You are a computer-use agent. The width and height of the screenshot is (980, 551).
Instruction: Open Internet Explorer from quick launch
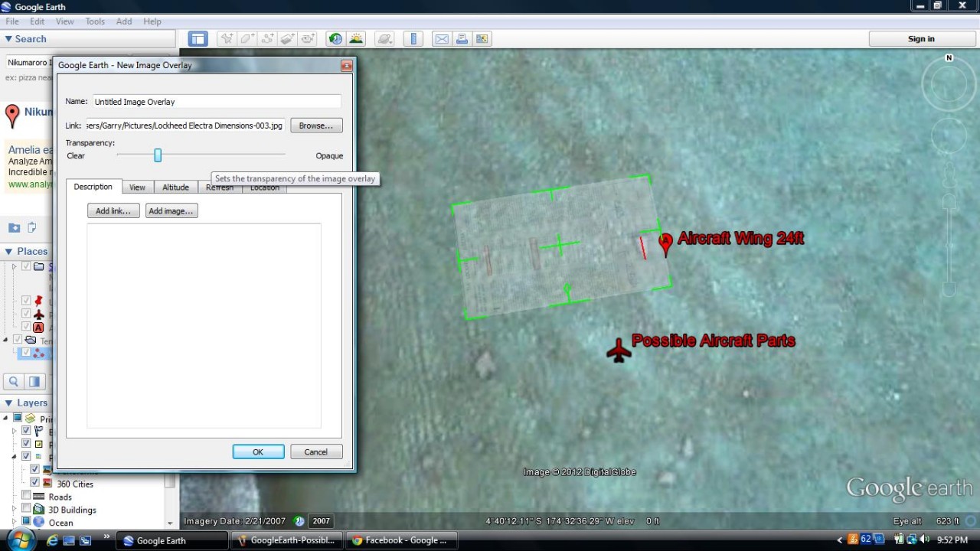52,540
